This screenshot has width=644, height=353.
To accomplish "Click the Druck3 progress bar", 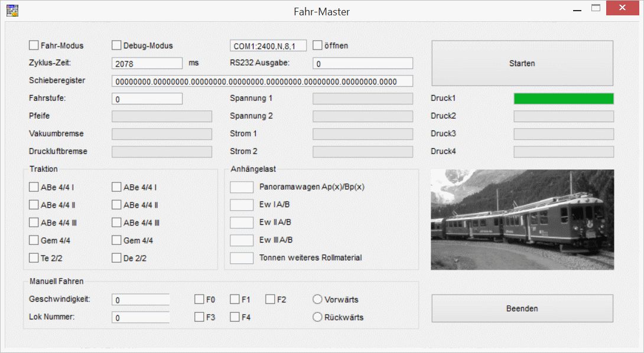I will coord(564,134).
